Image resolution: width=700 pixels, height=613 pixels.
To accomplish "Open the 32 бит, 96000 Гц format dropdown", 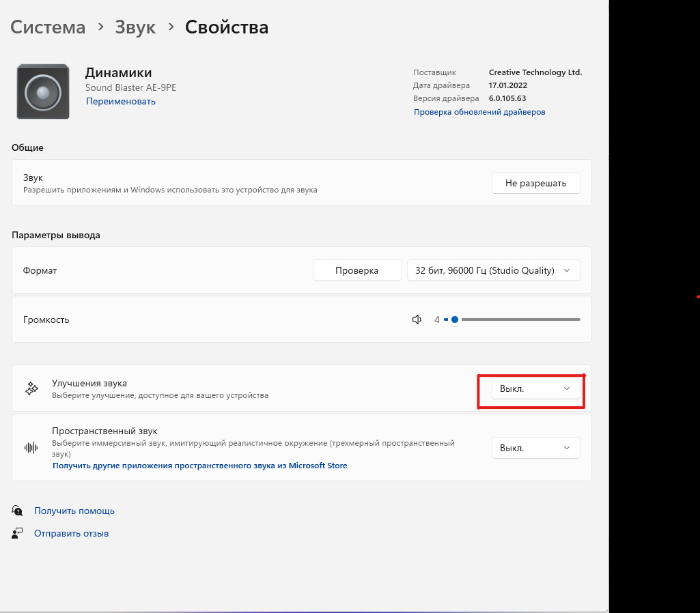I will 493,270.
